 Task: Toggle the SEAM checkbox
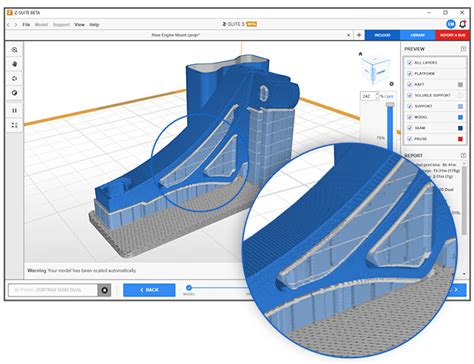(410, 128)
